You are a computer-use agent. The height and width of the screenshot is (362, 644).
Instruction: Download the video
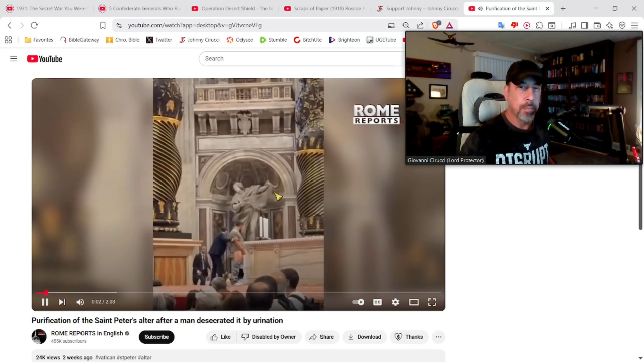tap(364, 337)
